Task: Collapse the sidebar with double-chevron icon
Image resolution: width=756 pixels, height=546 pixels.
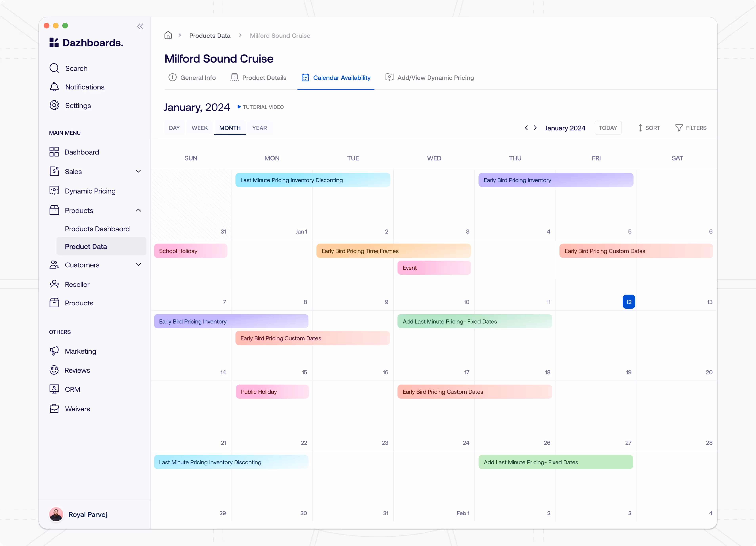Action: click(x=140, y=26)
